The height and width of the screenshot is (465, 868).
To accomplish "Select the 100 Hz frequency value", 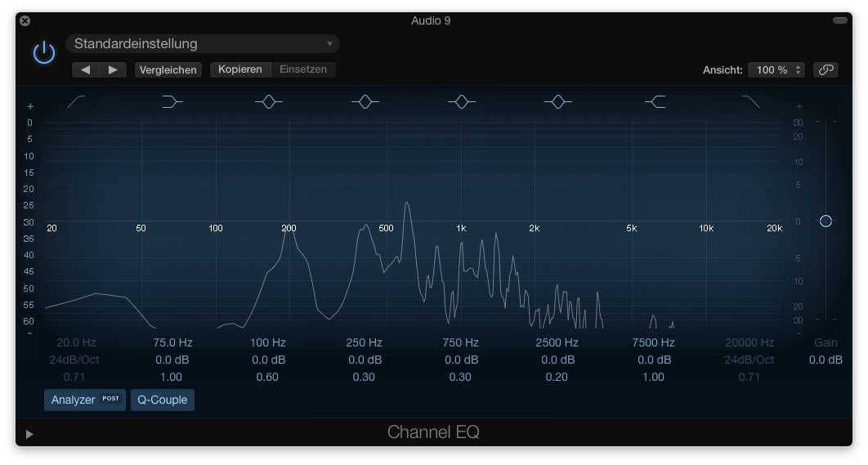I will pos(268,342).
